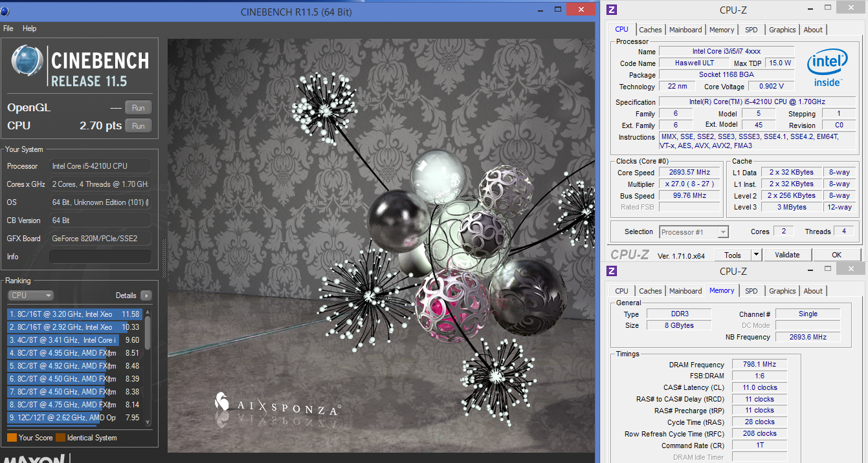Switch to About tab in upper CPU-Z
This screenshot has height=463, width=868.
pos(813,30)
